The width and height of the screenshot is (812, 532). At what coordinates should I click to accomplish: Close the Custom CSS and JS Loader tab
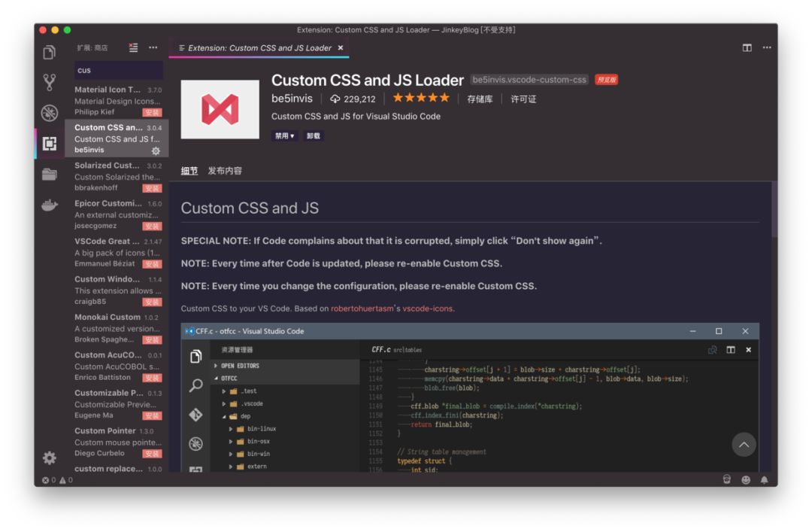pos(341,47)
